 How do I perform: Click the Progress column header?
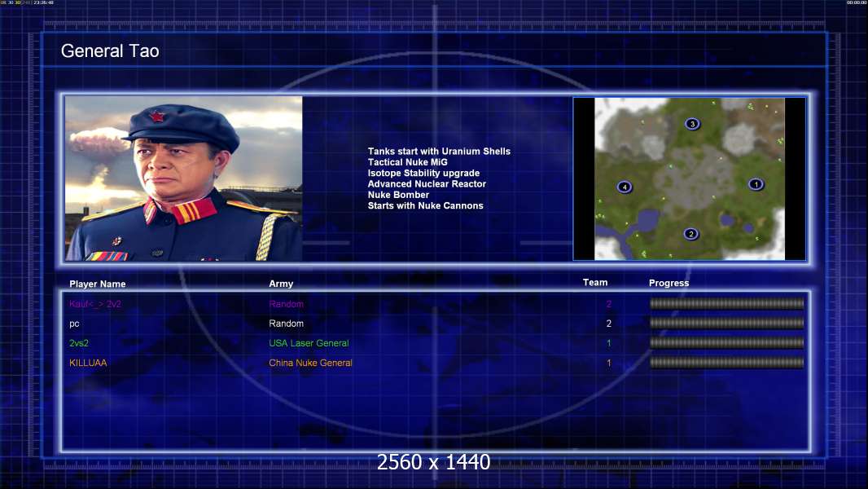click(669, 283)
